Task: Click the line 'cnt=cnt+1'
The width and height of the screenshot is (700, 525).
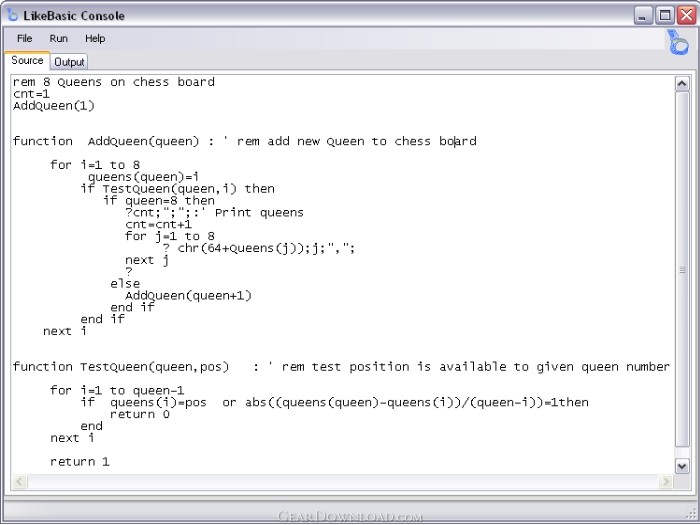Action: pyautogui.click(x=158, y=225)
